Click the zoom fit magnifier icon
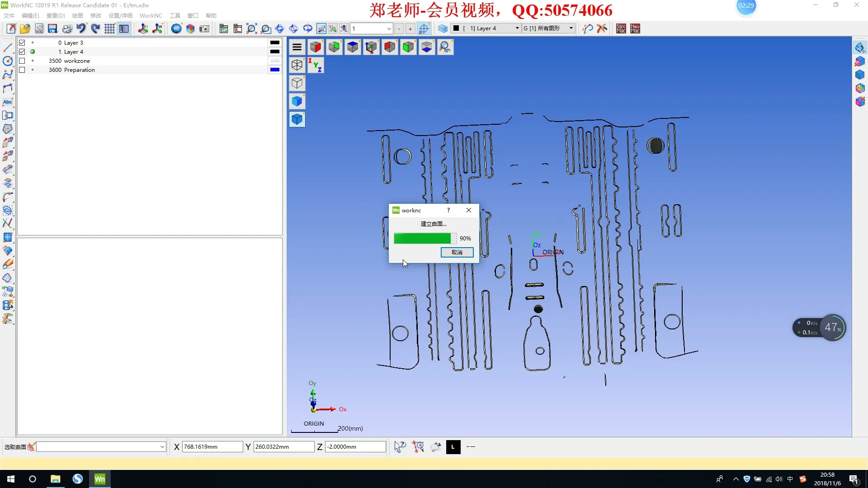Image resolution: width=868 pixels, height=488 pixels. click(x=252, y=28)
